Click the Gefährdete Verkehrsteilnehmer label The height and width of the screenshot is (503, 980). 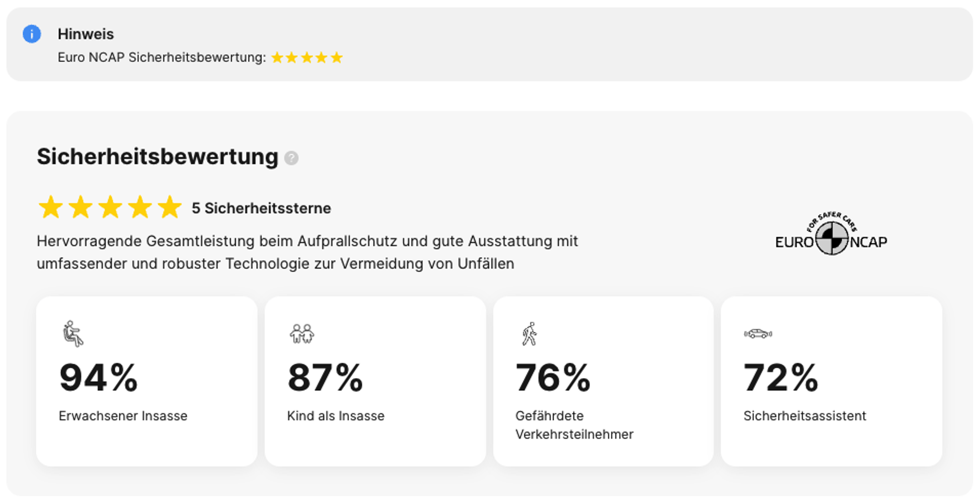(574, 425)
